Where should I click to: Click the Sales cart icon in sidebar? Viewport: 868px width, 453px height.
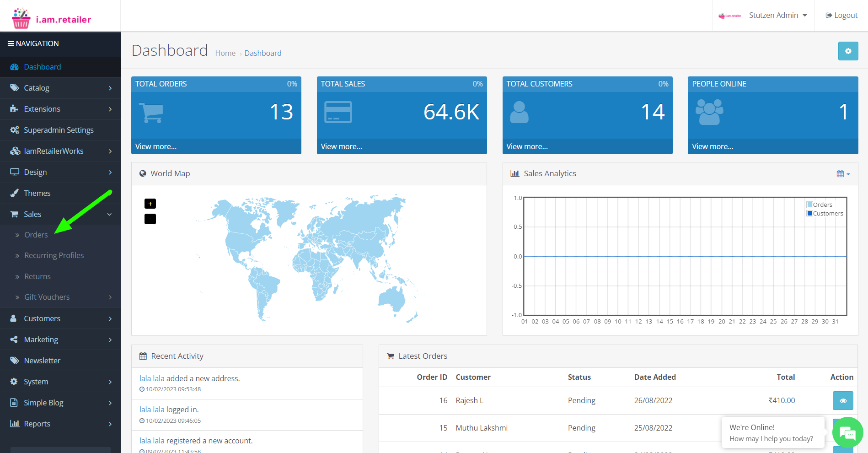pyautogui.click(x=14, y=214)
